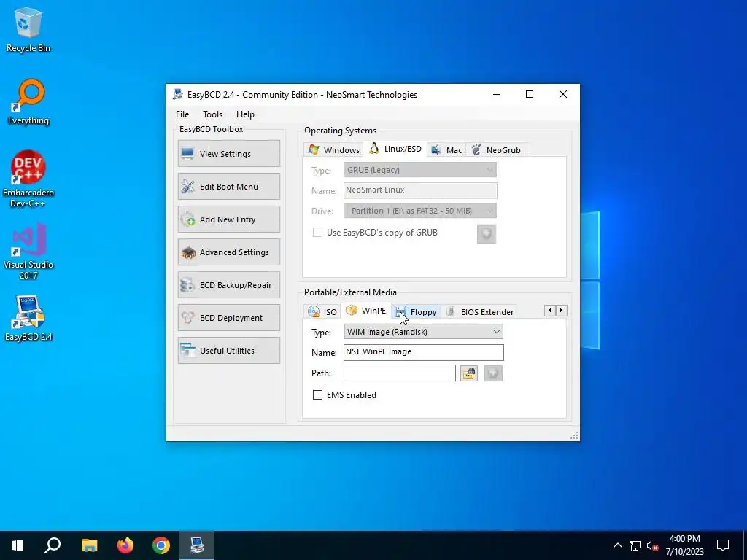Click the muted volume tray icon
The height and width of the screenshot is (560, 747).
[x=652, y=545]
